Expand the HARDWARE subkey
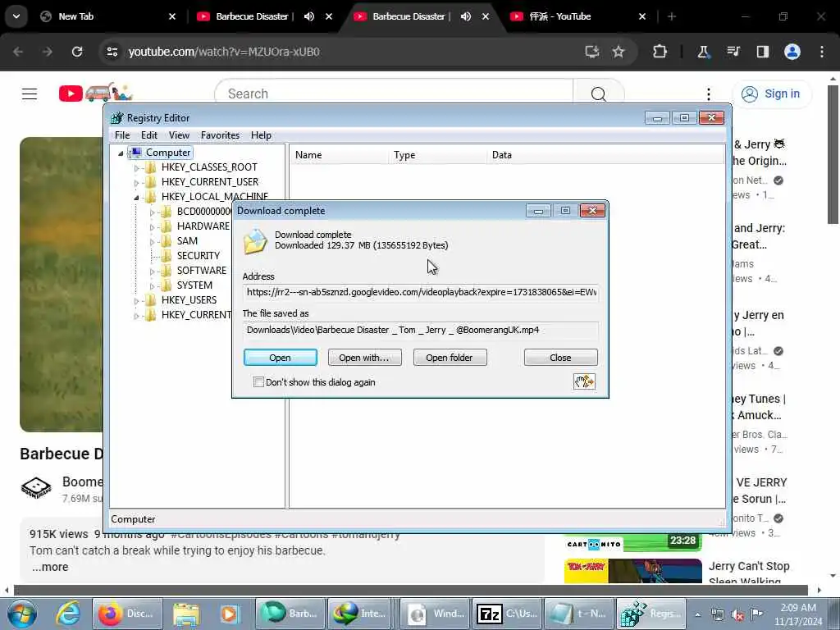Viewport: 840px width, 630px height. (x=152, y=227)
